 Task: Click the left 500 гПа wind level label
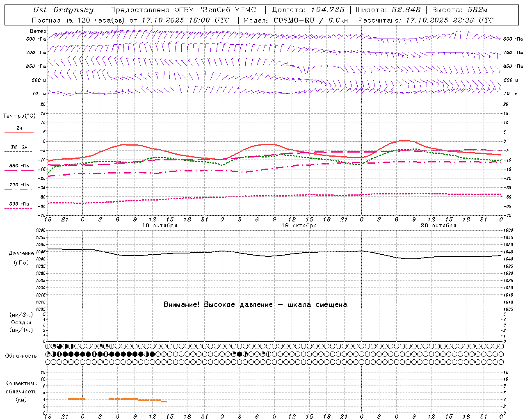coord(36,39)
